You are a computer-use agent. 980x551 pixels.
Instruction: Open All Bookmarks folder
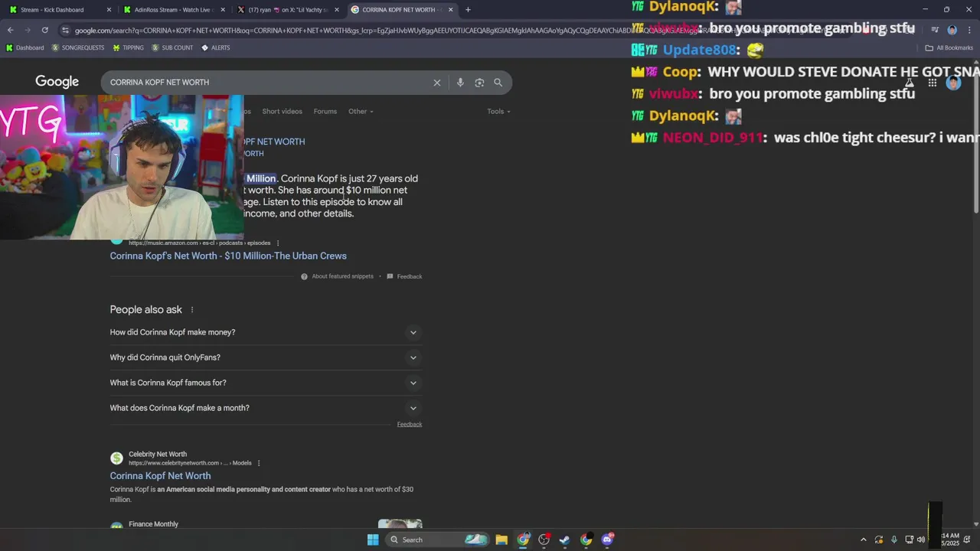(x=949, y=47)
